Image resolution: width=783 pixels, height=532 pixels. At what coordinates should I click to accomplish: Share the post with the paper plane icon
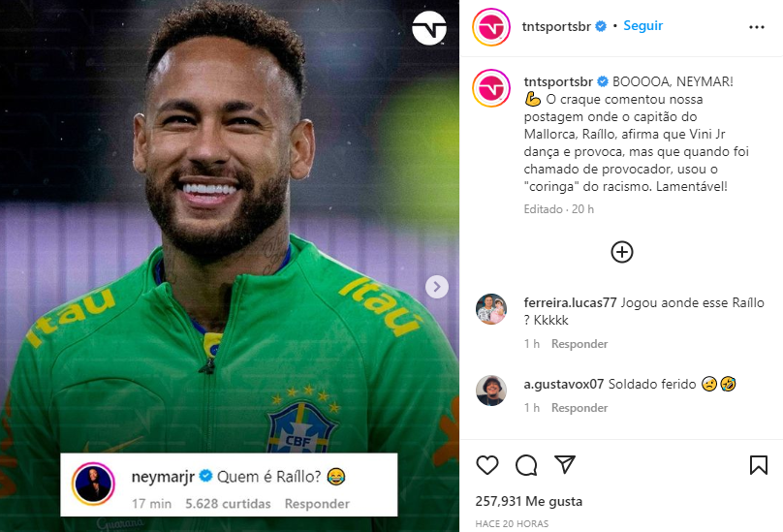(x=565, y=465)
